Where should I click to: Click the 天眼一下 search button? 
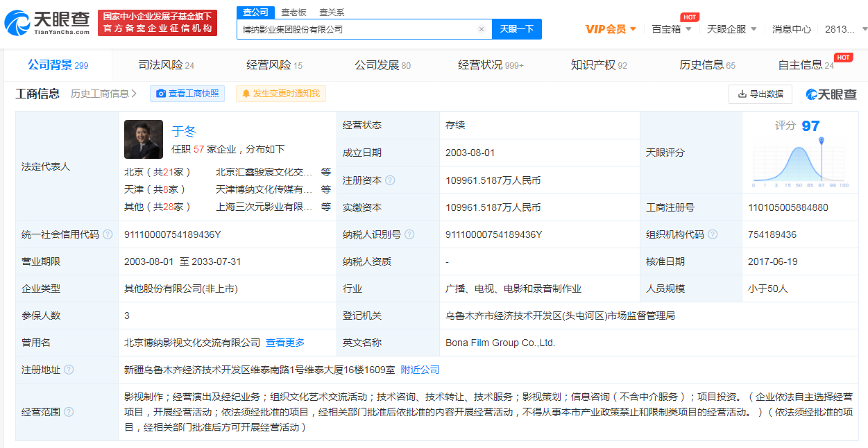click(517, 29)
